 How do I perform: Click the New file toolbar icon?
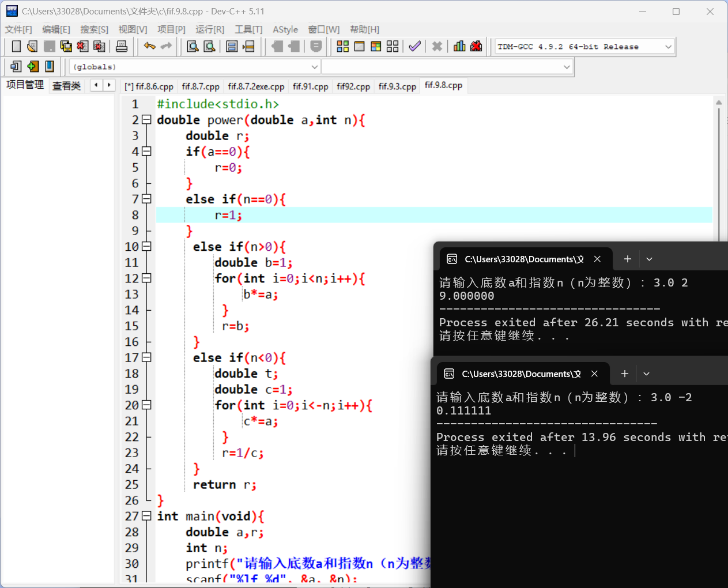[x=16, y=46]
